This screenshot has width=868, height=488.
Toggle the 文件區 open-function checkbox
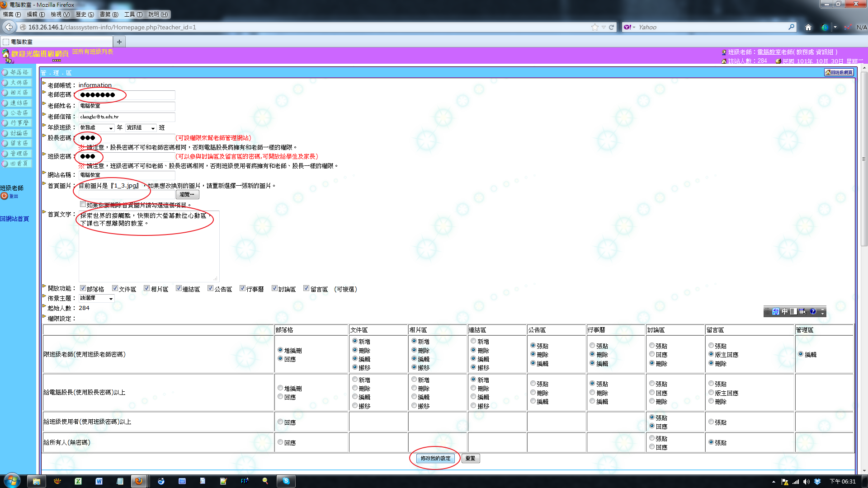115,288
